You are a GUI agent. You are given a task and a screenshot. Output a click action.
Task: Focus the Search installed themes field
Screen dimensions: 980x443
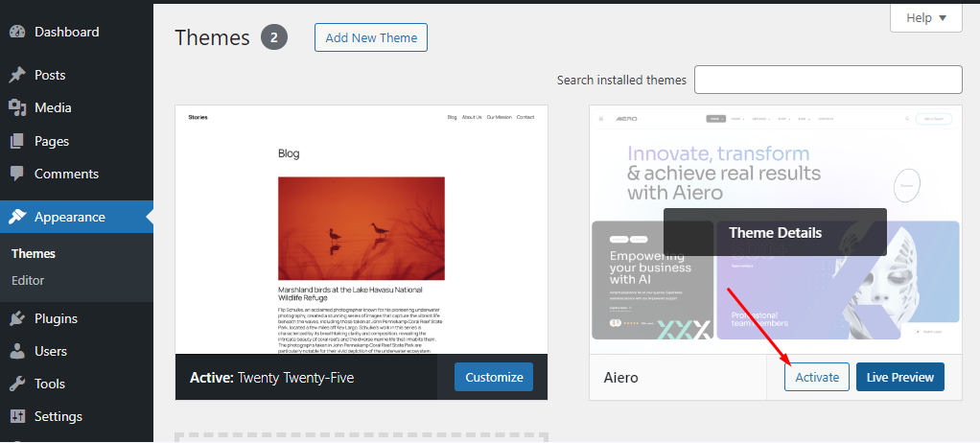[x=828, y=80]
